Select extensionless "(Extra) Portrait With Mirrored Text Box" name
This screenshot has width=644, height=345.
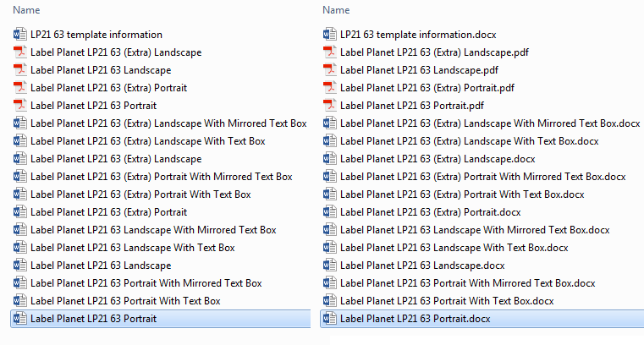(x=162, y=177)
